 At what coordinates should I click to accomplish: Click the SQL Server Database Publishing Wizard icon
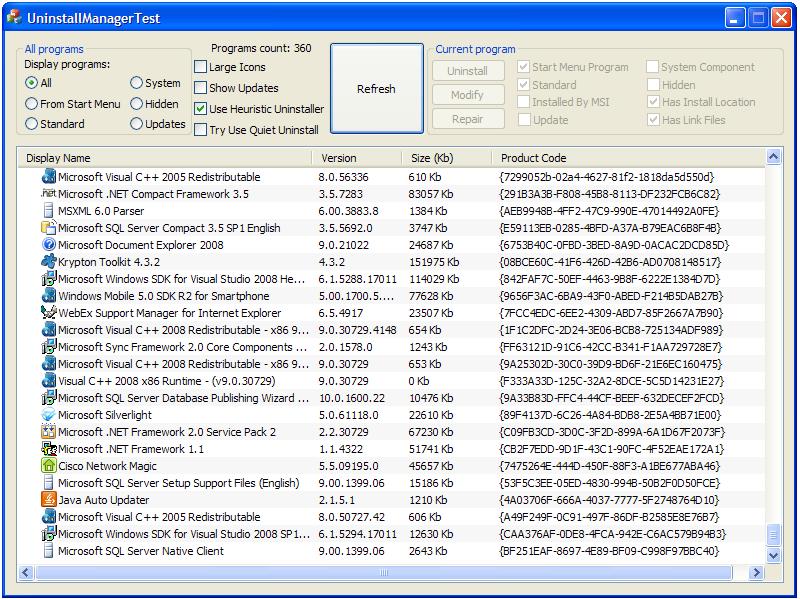coord(48,398)
